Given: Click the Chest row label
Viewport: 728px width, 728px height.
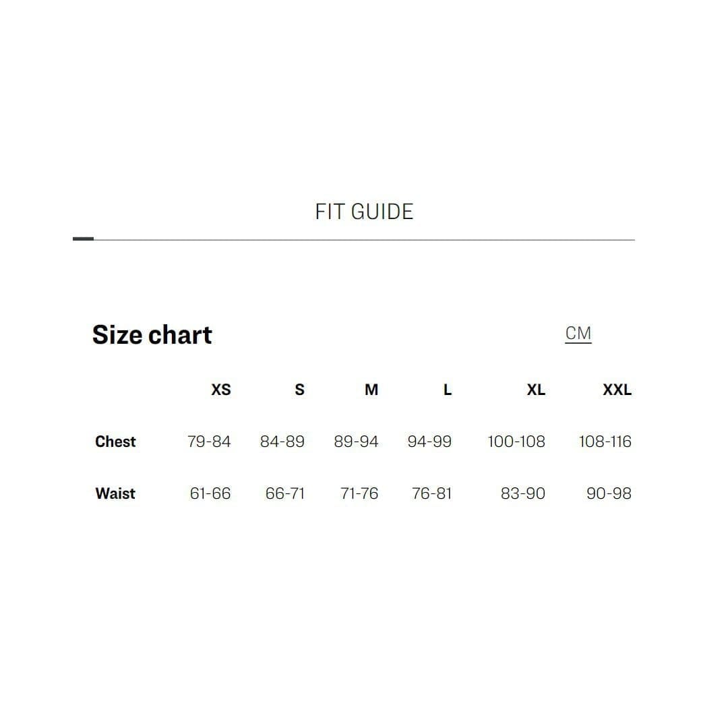Looking at the screenshot, I should [115, 442].
